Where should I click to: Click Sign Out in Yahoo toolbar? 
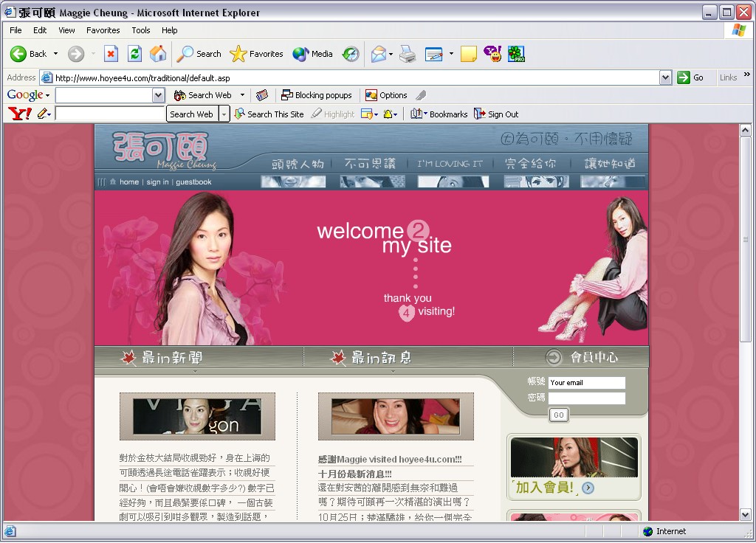click(x=496, y=114)
